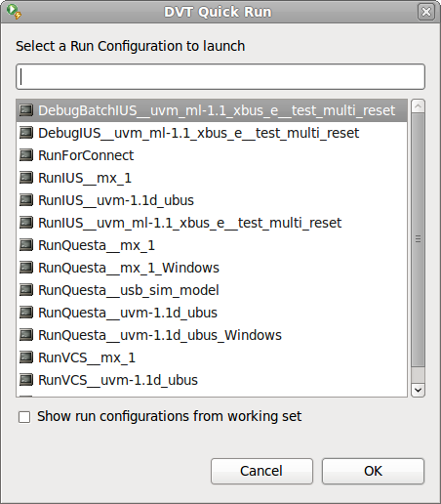Click the RunVCS__mx_1 configuration icon
This screenshot has height=504, width=441.
click(26, 357)
